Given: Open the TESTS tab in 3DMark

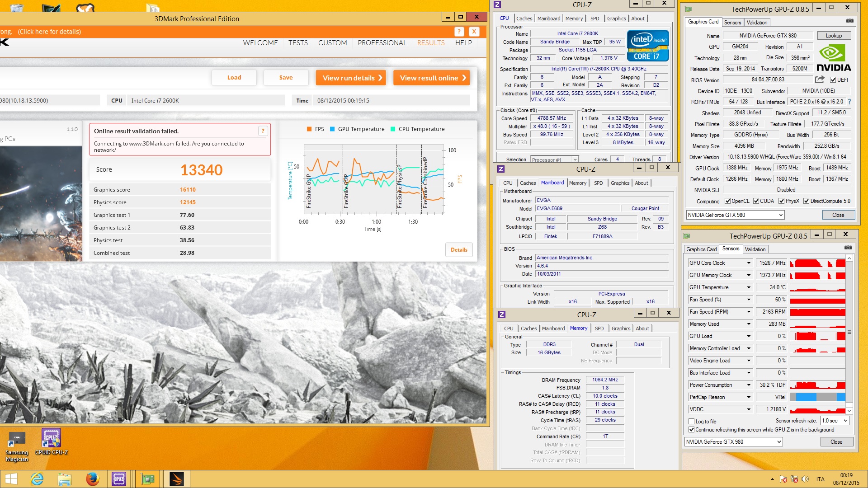Looking at the screenshot, I should click(298, 43).
